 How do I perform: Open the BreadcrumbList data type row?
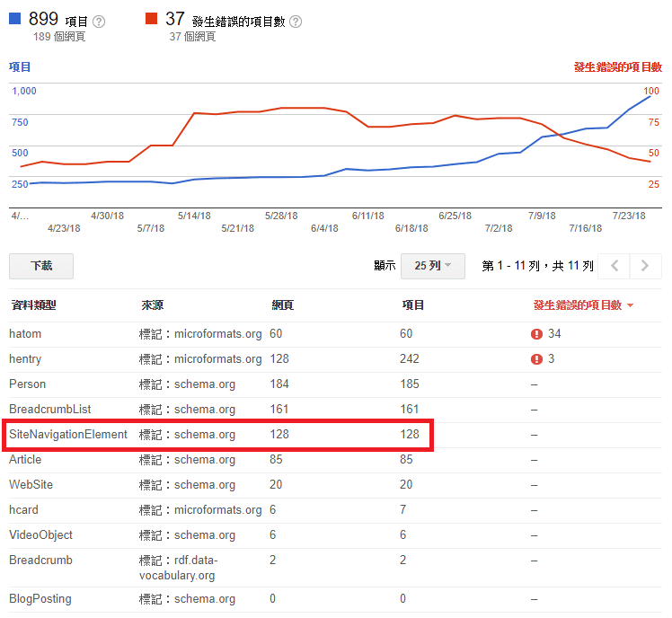49,410
